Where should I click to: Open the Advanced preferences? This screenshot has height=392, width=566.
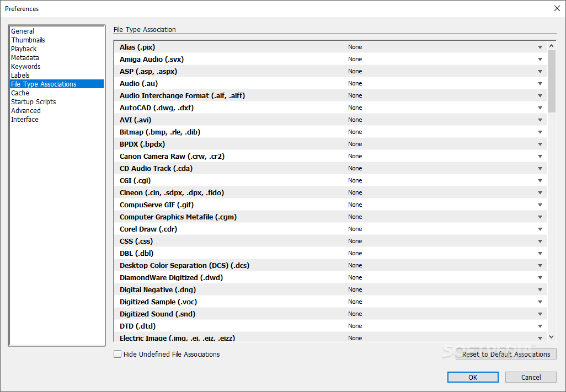[x=25, y=111]
